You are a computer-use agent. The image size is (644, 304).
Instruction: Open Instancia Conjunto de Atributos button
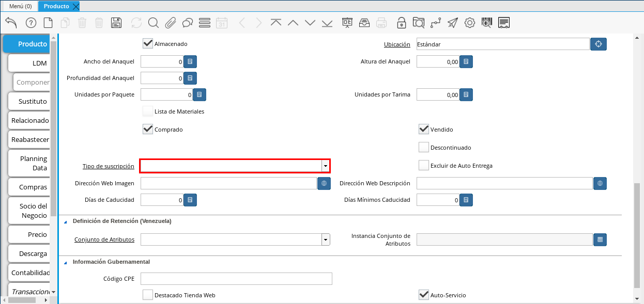(600, 239)
